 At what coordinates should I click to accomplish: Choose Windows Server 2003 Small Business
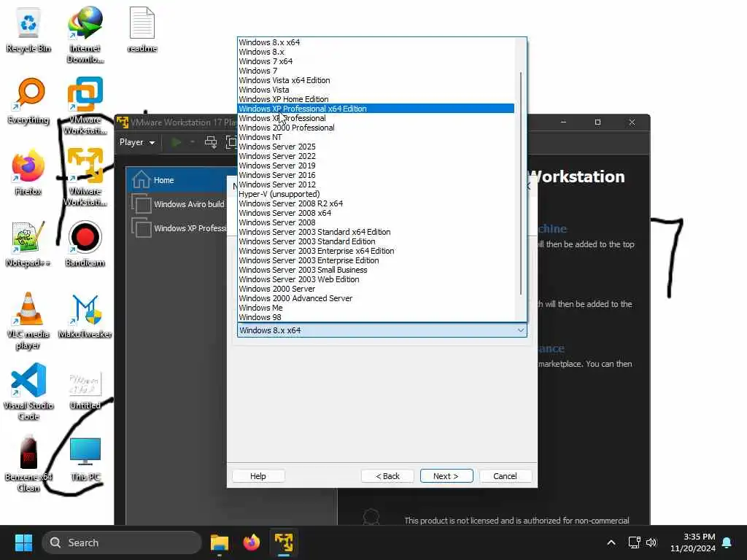click(376, 270)
